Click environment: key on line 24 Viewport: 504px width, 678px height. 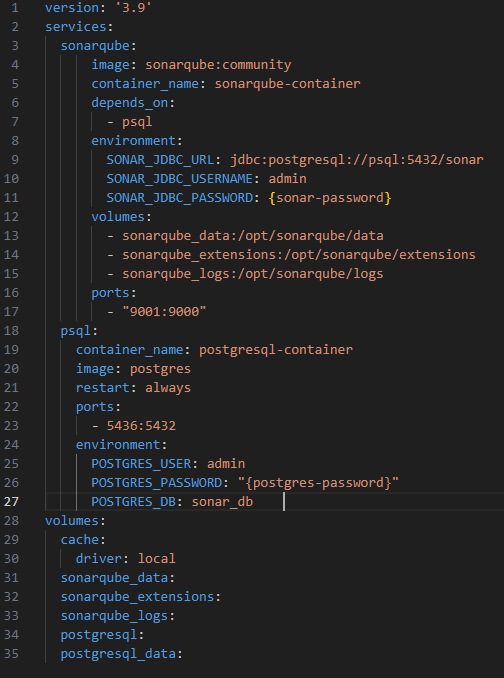point(121,445)
